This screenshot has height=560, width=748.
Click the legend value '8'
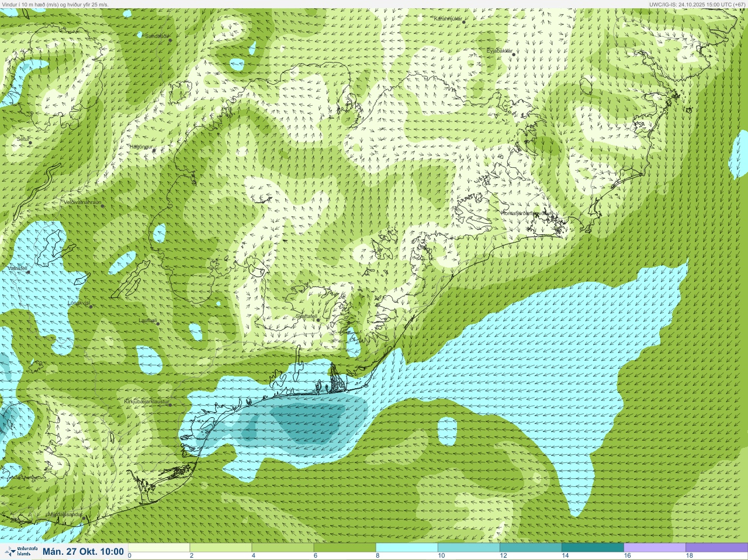(x=378, y=556)
